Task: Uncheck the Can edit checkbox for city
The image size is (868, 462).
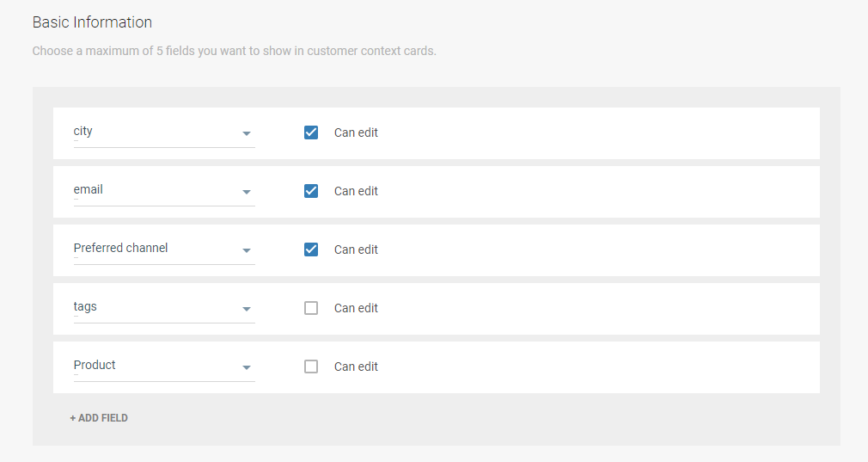Action: 311,132
